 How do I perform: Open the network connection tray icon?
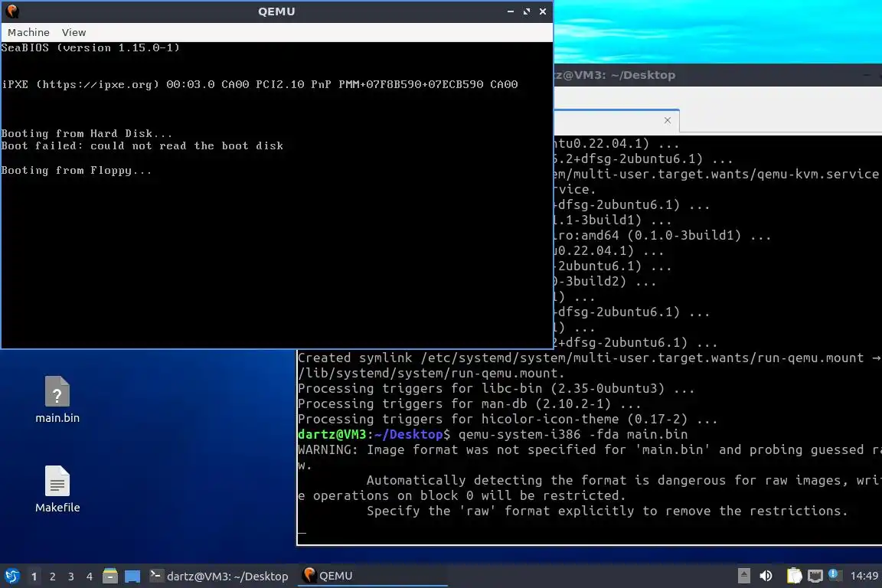815,576
